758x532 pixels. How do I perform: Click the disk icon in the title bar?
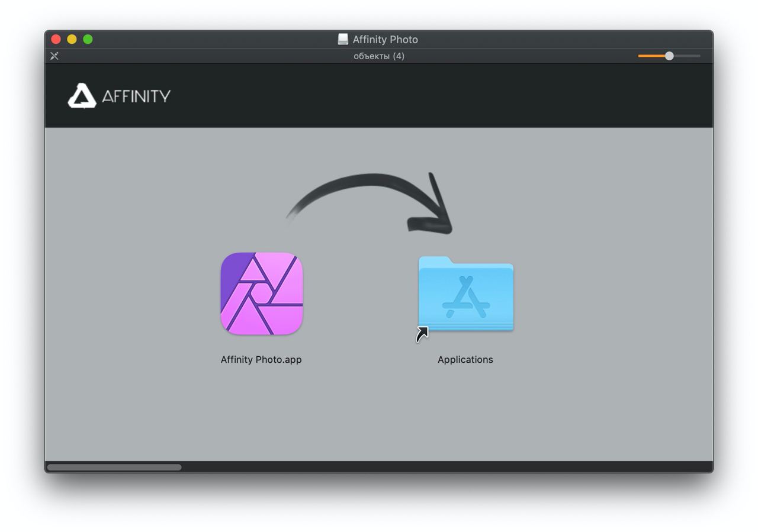pyautogui.click(x=343, y=39)
